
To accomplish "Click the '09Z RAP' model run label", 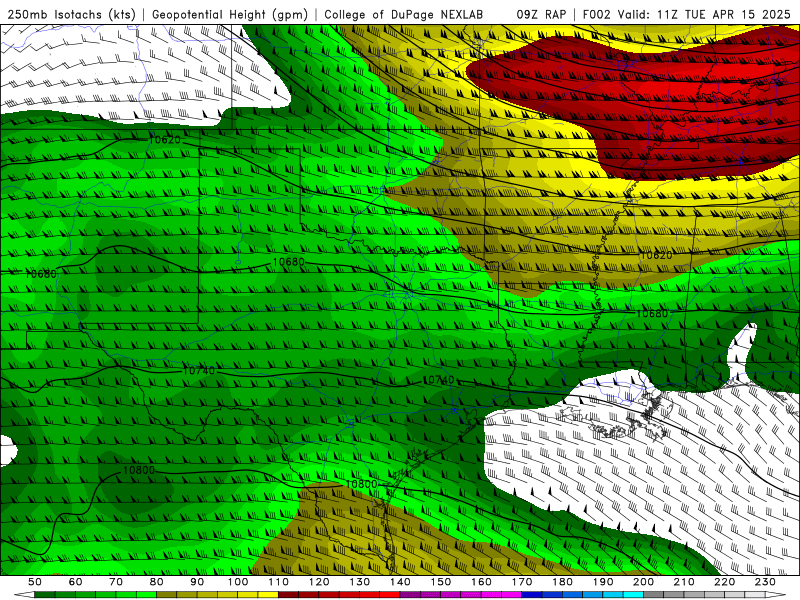I will 541,14.
